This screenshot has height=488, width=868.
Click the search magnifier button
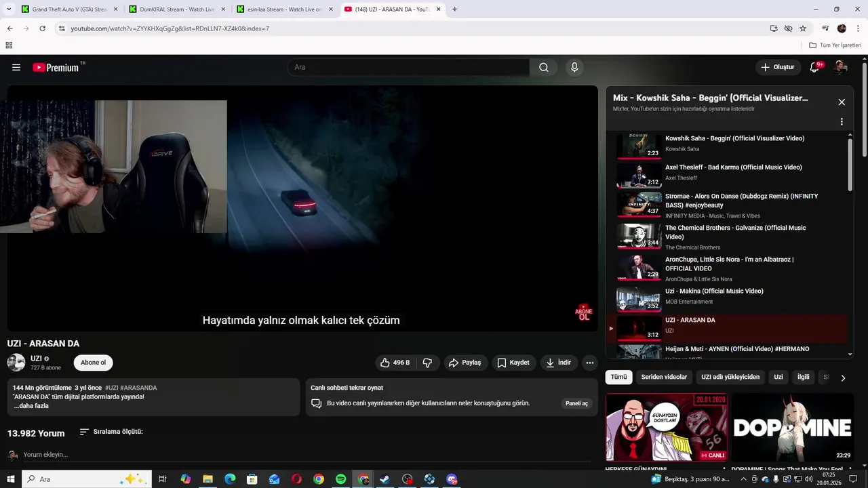coord(544,67)
